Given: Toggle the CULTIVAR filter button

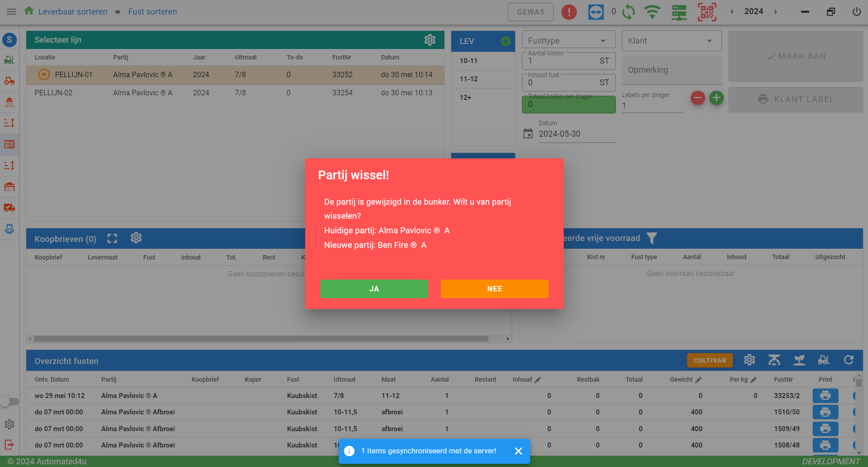Looking at the screenshot, I should point(709,360).
